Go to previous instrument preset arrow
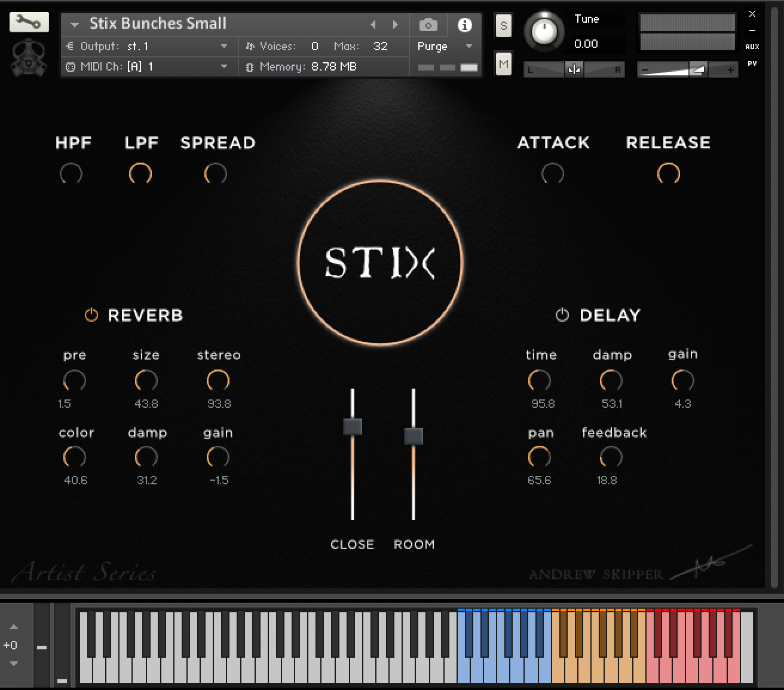Image resolution: width=784 pixels, height=690 pixels. [x=373, y=25]
